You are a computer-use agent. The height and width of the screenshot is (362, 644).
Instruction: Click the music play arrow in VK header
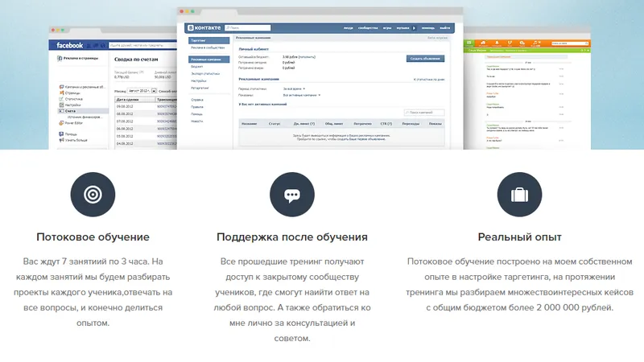[x=414, y=28]
